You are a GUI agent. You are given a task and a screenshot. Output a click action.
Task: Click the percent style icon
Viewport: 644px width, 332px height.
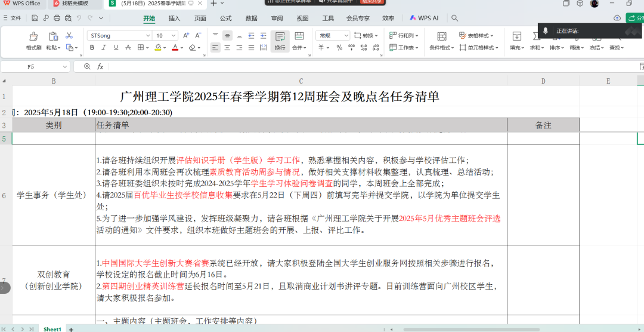pos(339,48)
